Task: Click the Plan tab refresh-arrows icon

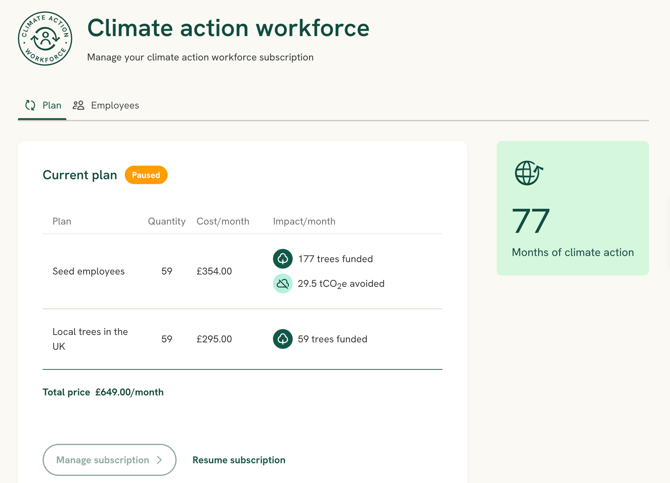Action: coord(30,105)
